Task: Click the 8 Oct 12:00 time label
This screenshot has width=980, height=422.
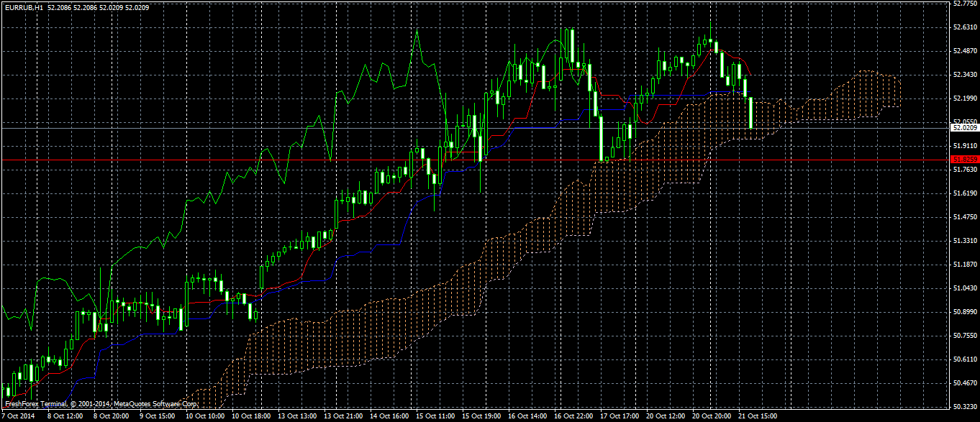Action: tap(64, 416)
